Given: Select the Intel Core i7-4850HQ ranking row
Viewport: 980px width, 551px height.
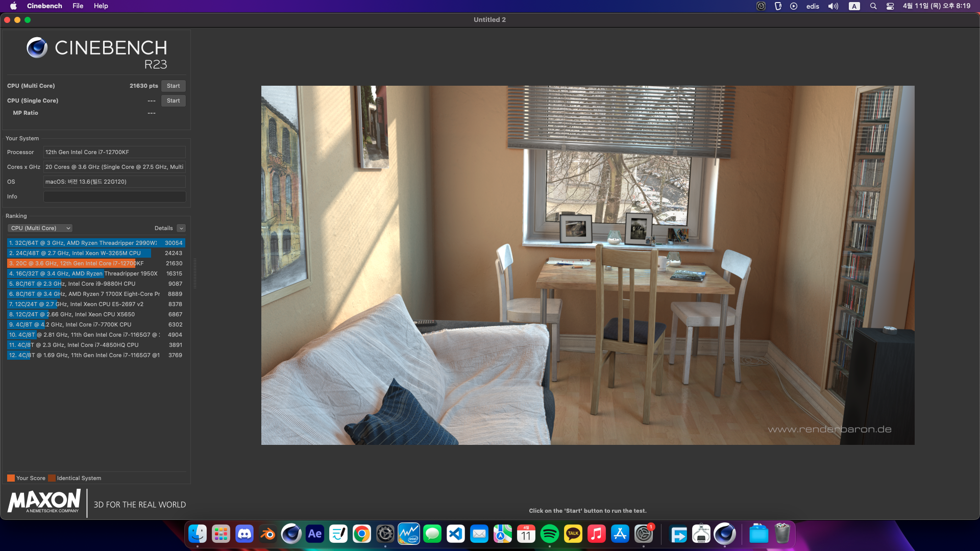Looking at the screenshot, I should (x=96, y=345).
